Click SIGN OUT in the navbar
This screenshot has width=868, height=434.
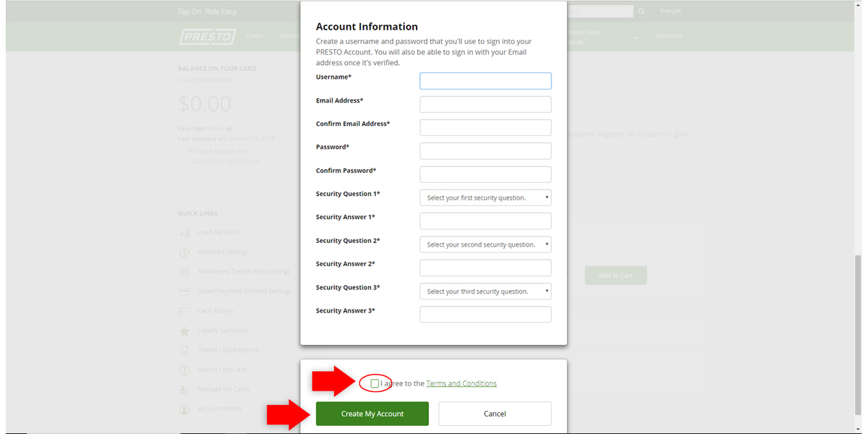[x=668, y=36]
